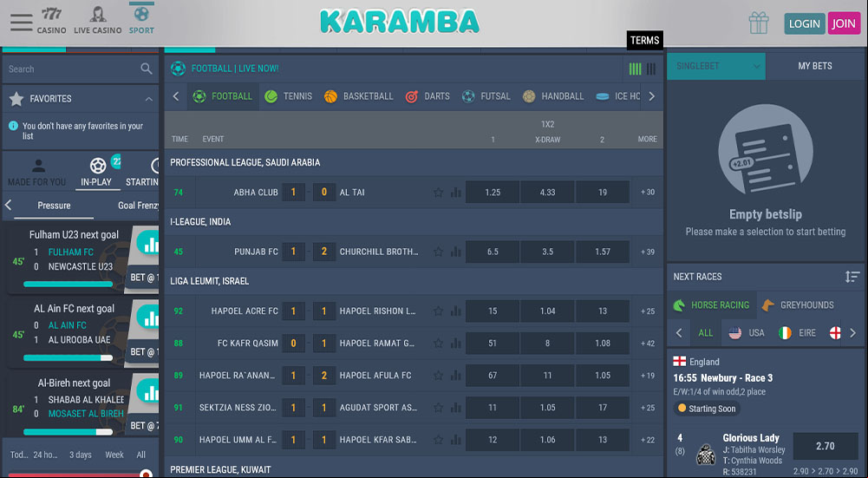Screen dimensions: 868x478
Task: Bet on Glorious Lady at 2.70
Action: coord(826,446)
